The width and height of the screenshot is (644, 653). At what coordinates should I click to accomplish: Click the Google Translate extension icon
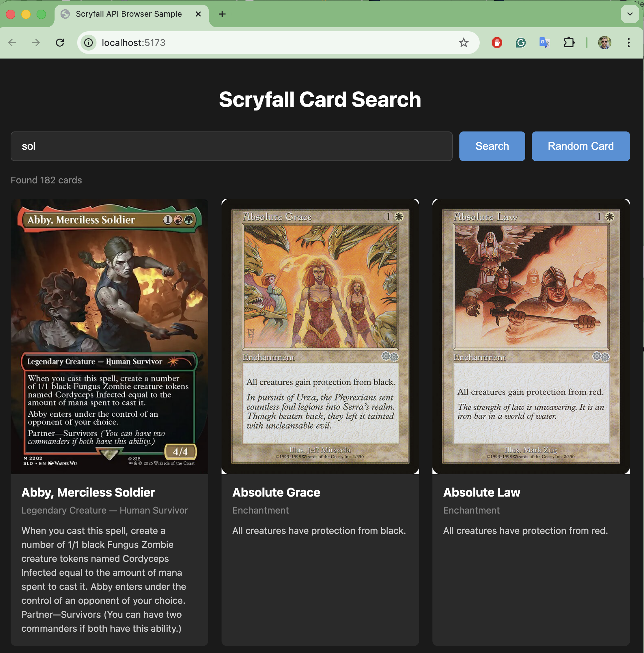(544, 42)
